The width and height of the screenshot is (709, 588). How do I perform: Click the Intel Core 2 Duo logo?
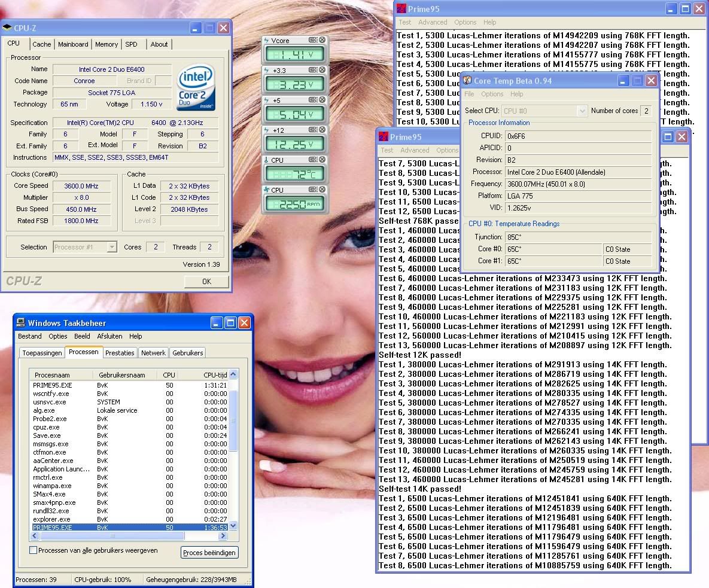pyautogui.click(x=196, y=87)
